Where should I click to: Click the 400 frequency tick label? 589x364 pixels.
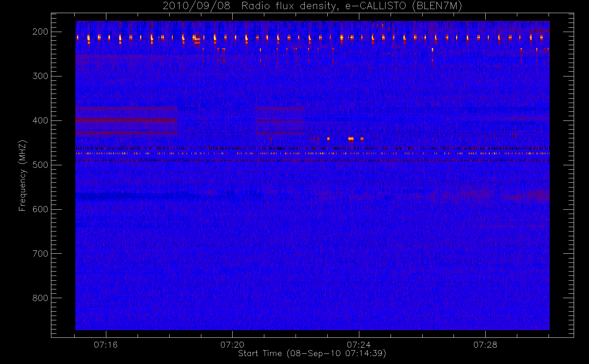(40, 120)
